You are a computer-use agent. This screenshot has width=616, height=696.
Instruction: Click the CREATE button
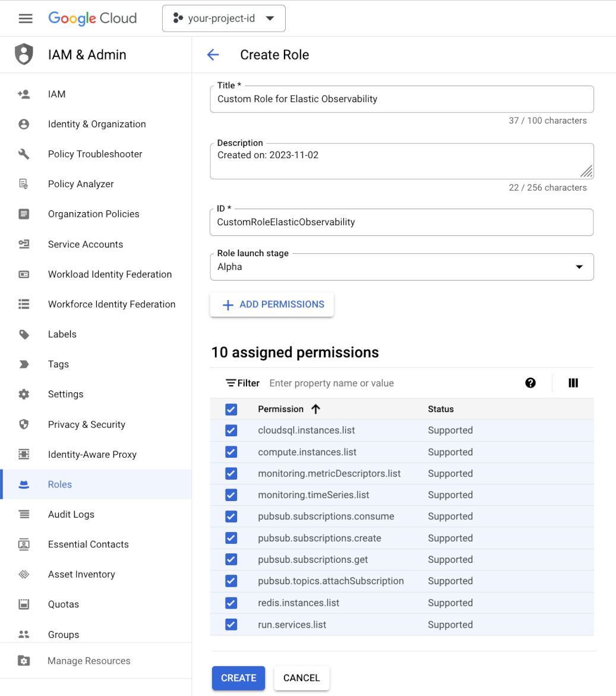tap(238, 678)
